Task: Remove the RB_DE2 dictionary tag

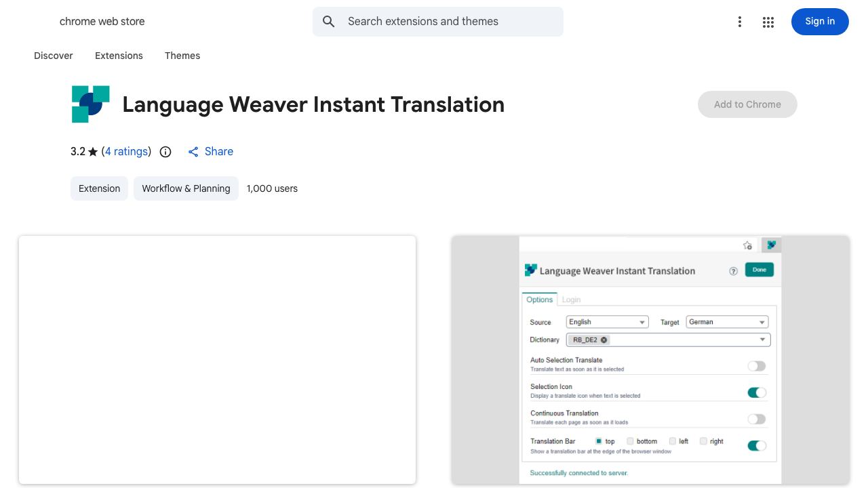Action: point(604,340)
